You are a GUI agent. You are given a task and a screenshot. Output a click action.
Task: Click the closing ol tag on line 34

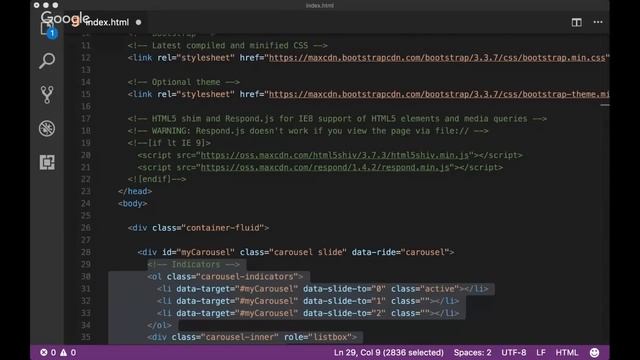[x=159, y=325]
